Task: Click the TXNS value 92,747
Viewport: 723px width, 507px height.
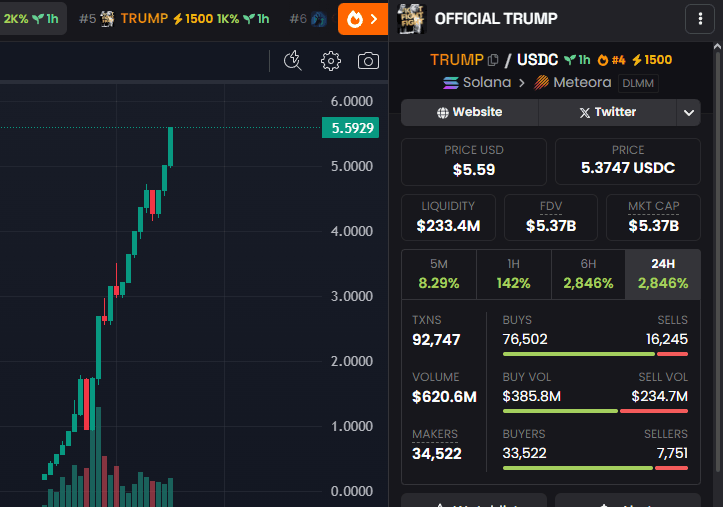Action: point(436,340)
